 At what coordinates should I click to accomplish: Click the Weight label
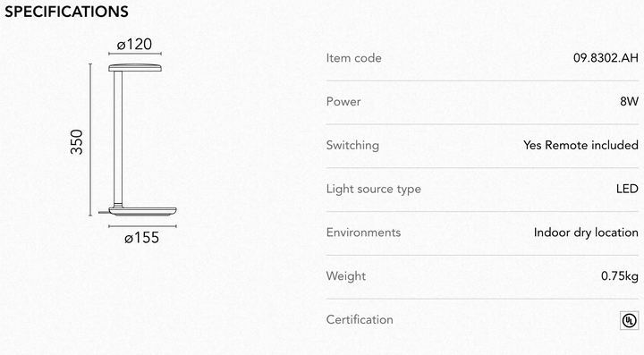346,276
